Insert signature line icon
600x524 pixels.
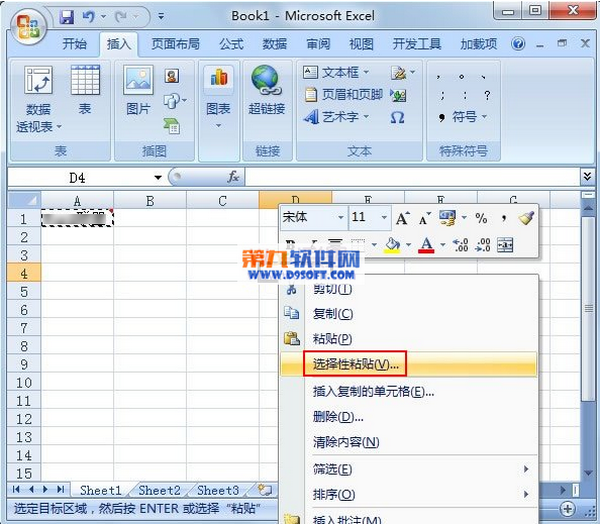(x=398, y=72)
